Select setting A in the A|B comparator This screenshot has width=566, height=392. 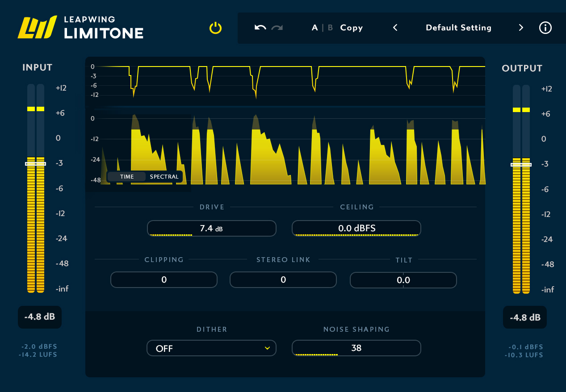(x=314, y=28)
